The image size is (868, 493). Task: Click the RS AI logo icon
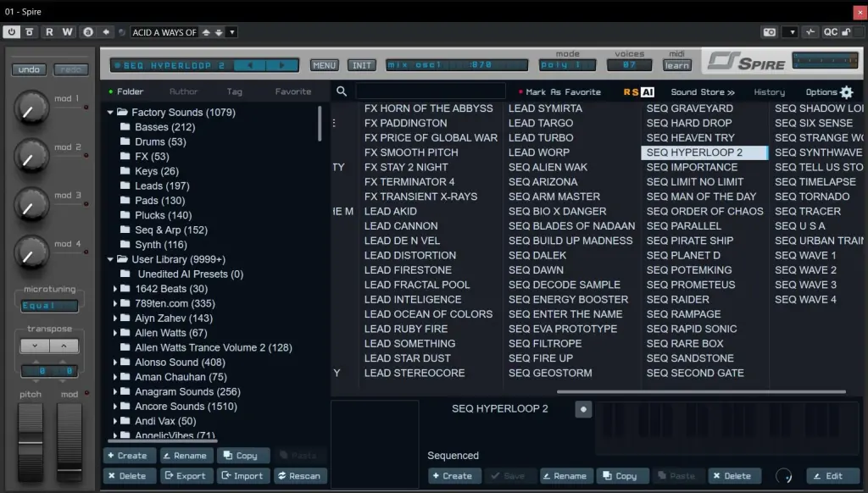click(x=639, y=91)
